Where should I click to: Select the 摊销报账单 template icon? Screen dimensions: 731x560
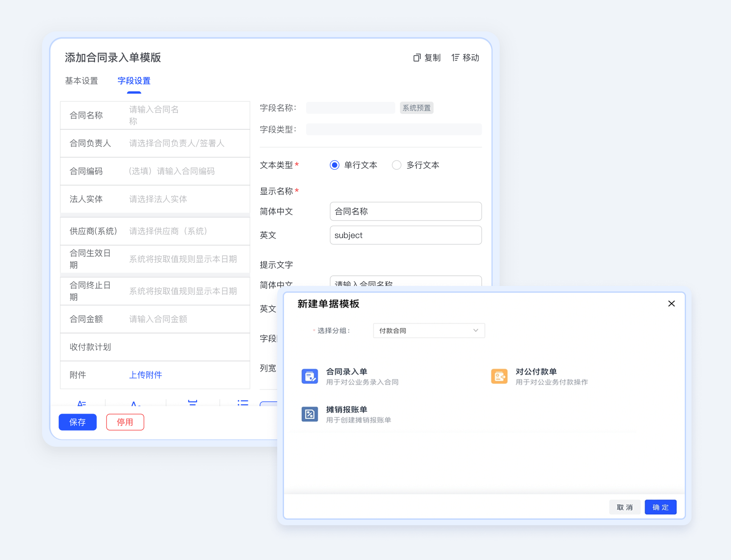click(309, 414)
